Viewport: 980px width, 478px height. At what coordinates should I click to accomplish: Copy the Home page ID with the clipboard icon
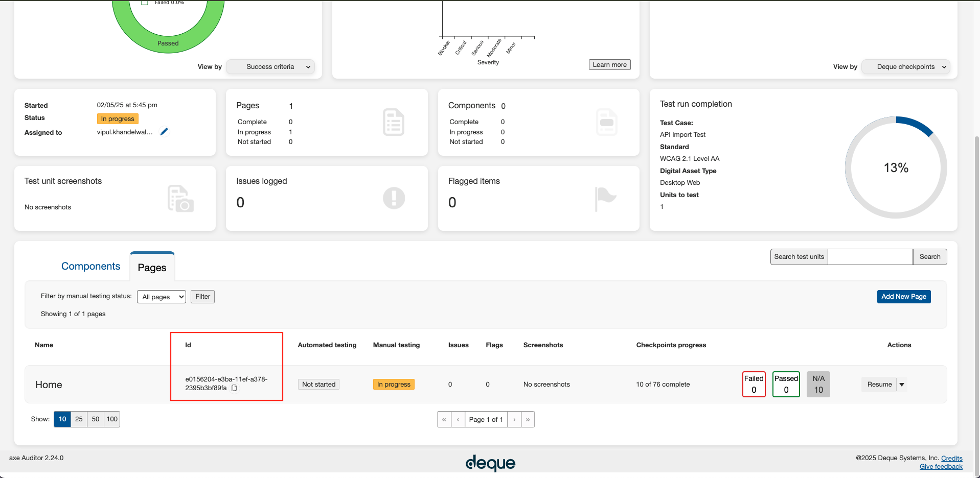(x=234, y=388)
